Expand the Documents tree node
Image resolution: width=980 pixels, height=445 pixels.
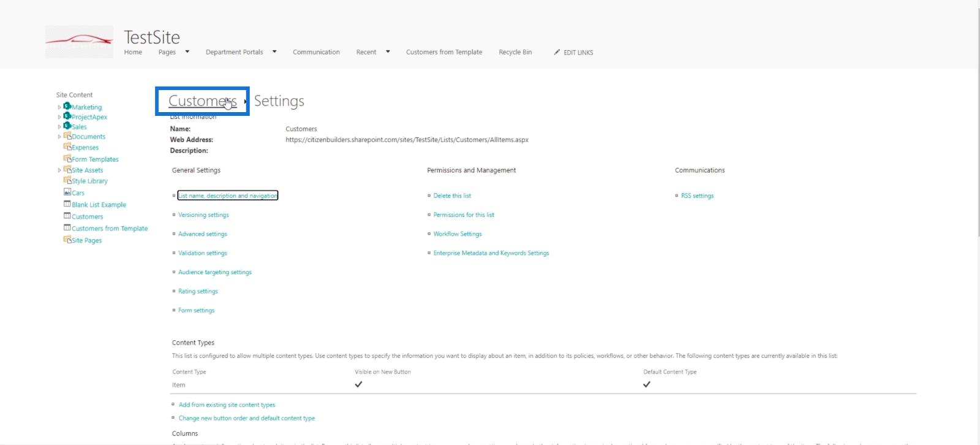59,137
